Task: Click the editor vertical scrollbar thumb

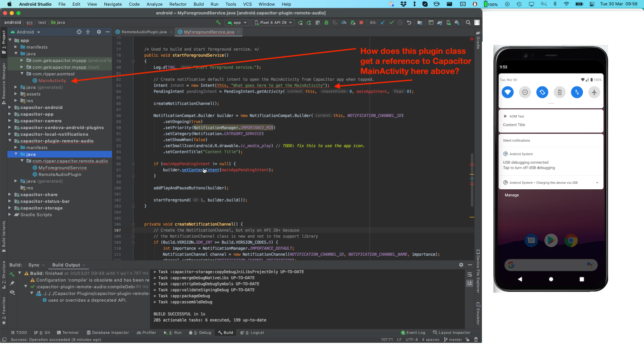Action: pyautogui.click(x=472, y=180)
